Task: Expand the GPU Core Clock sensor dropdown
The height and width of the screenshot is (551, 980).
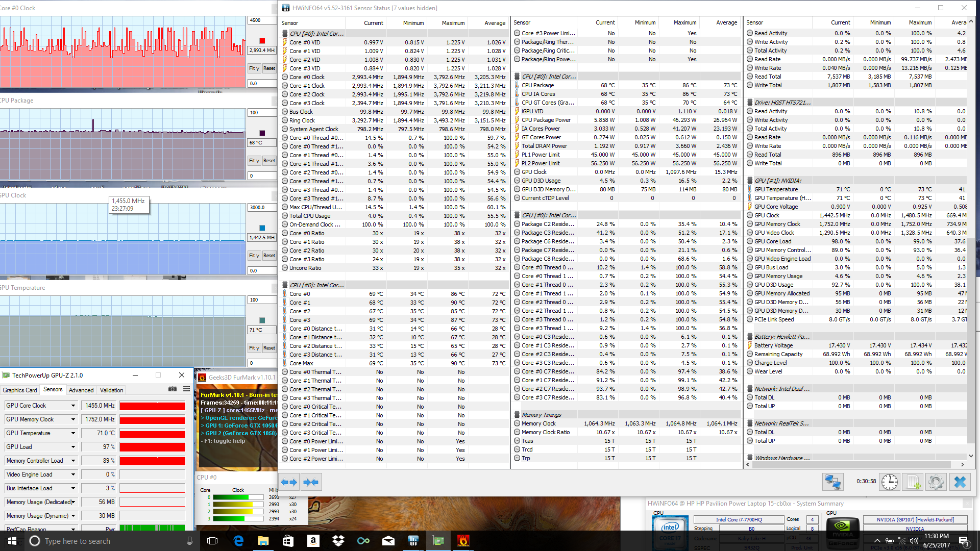Action: (73, 406)
